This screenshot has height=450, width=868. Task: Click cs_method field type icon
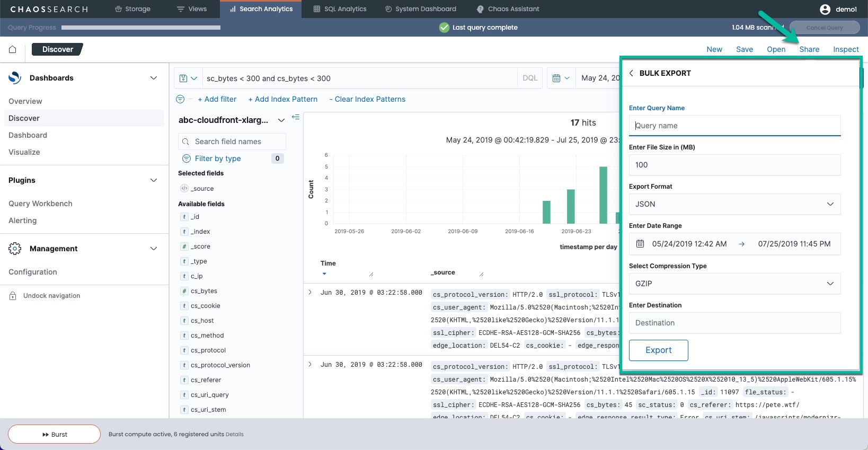click(x=184, y=336)
